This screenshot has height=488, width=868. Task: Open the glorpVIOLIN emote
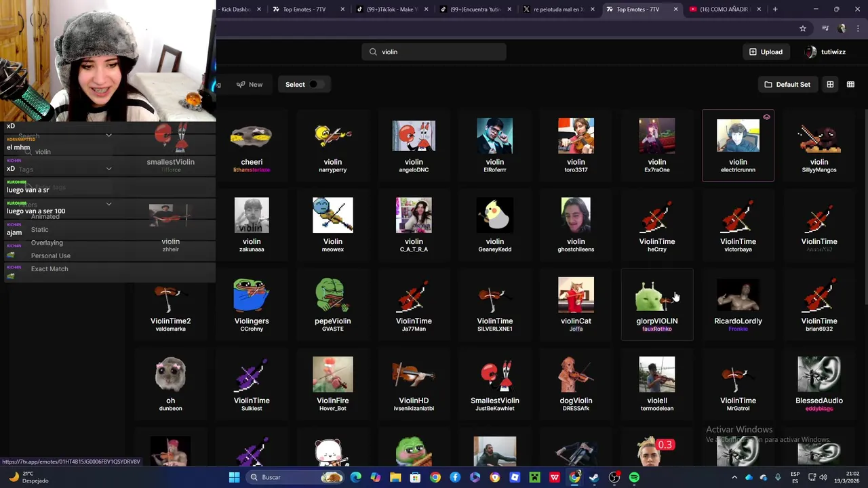[x=656, y=305]
